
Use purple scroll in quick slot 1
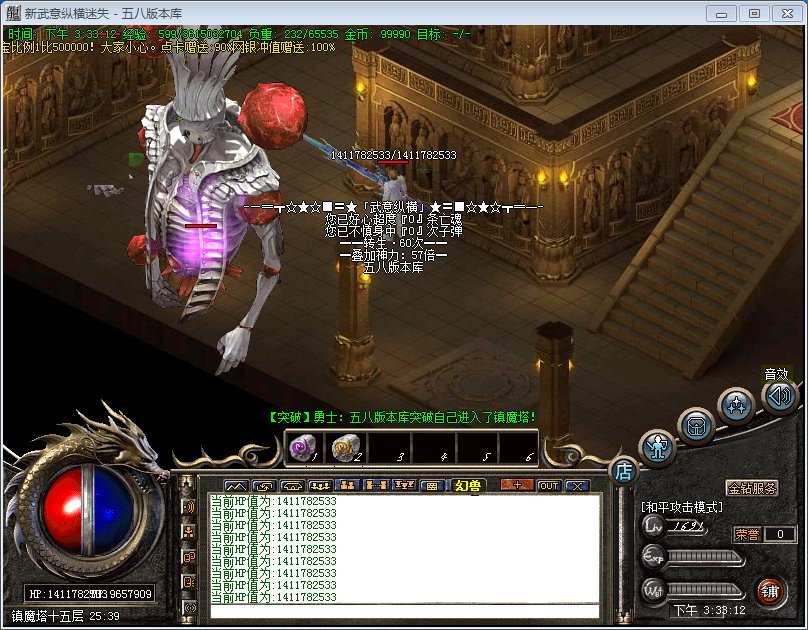coord(304,449)
